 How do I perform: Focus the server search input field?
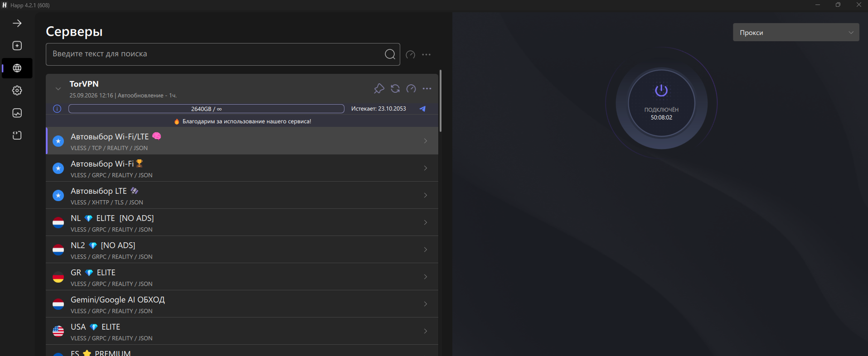tap(223, 54)
